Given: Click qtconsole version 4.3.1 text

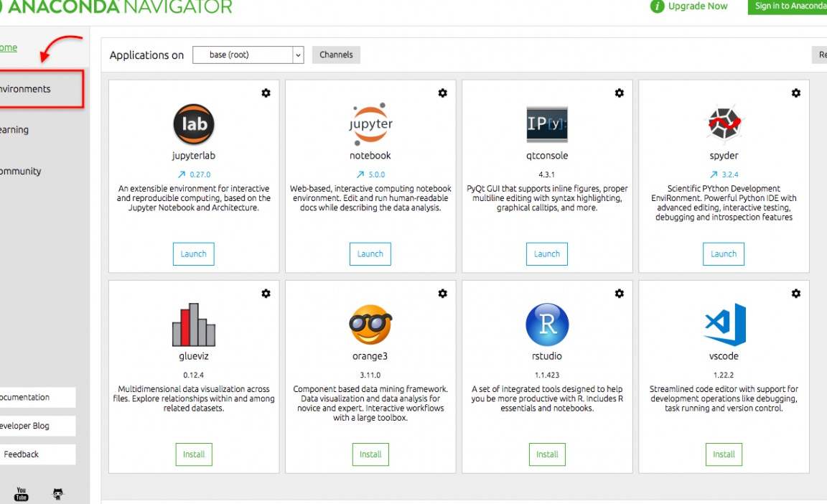Looking at the screenshot, I should tap(547, 174).
